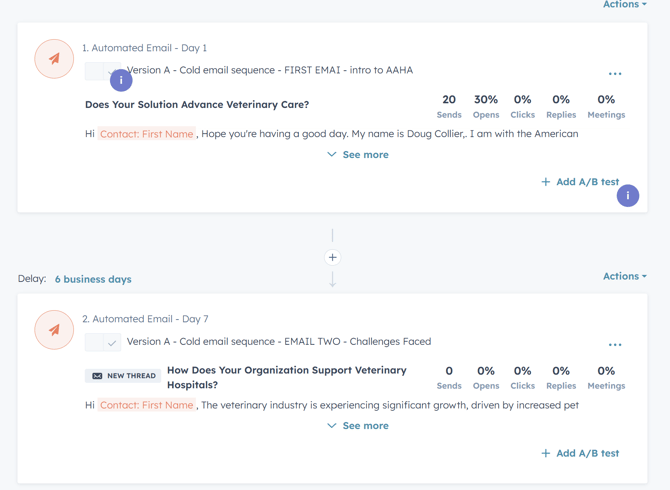This screenshot has width=670, height=490.
Task: Click the paper plane icon for Day 7 email
Action: [54, 330]
